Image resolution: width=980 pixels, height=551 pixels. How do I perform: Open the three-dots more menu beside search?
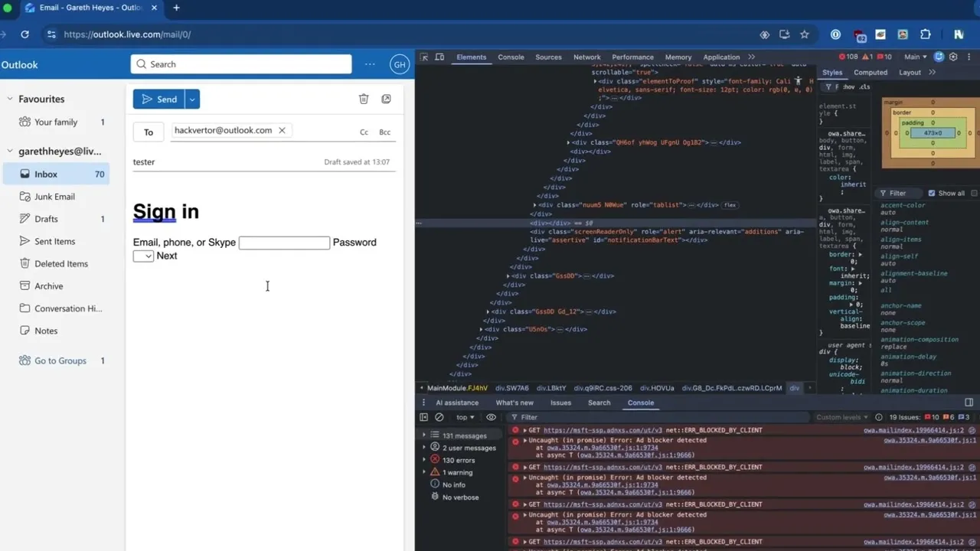[370, 64]
